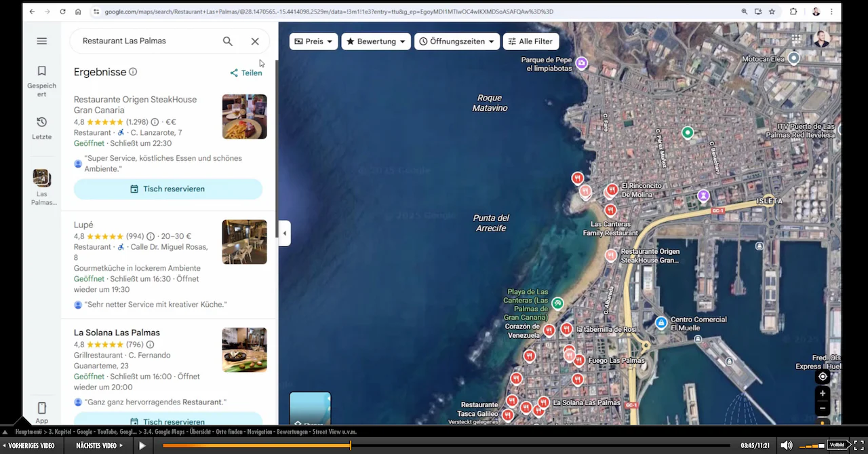Expand the video player menu triangle
The image size is (868, 454).
click(5, 432)
